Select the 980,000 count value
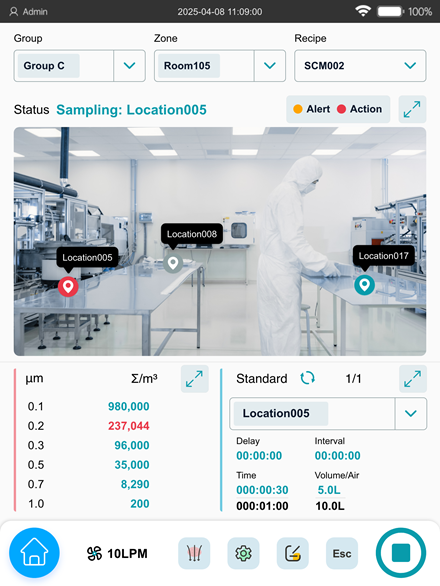The width and height of the screenshot is (440, 586). (129, 406)
